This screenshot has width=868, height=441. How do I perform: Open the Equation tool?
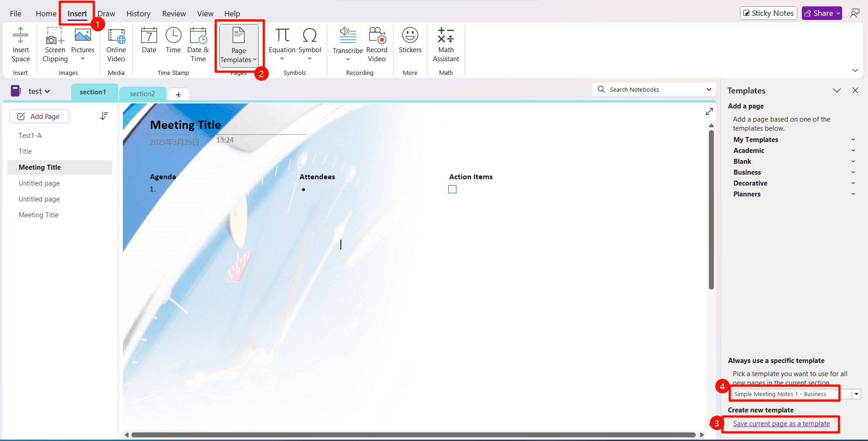(282, 43)
